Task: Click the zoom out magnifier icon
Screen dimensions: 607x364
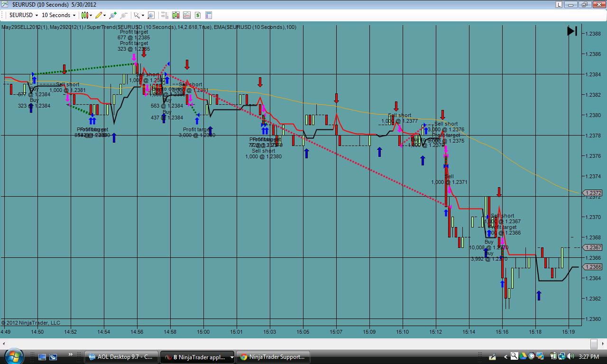Action: [x=124, y=15]
